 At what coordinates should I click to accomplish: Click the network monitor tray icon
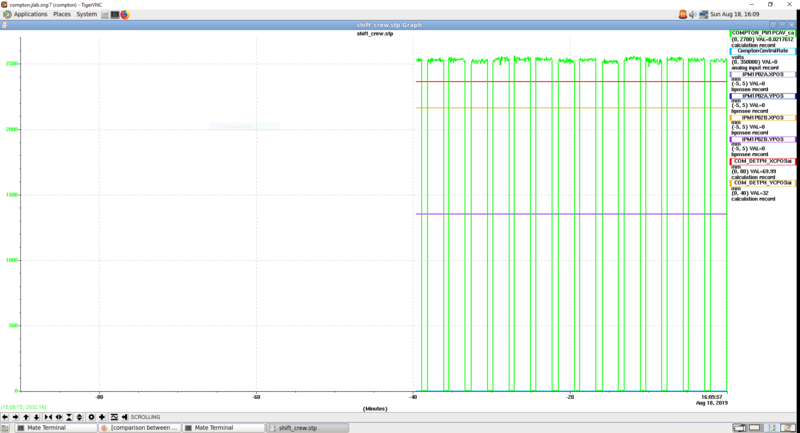[704, 14]
